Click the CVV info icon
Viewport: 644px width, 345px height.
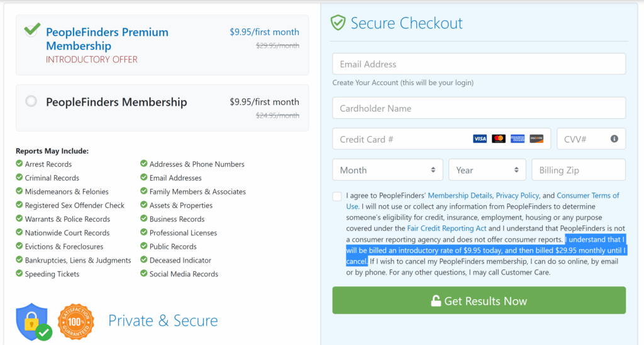coord(614,139)
